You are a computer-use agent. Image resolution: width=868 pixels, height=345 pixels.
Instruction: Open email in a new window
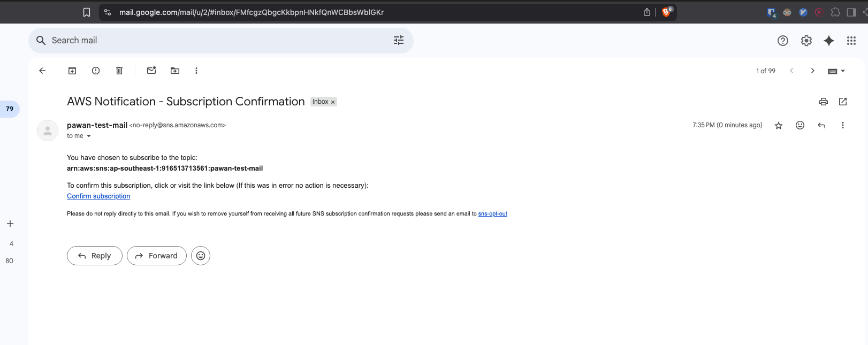pos(843,102)
